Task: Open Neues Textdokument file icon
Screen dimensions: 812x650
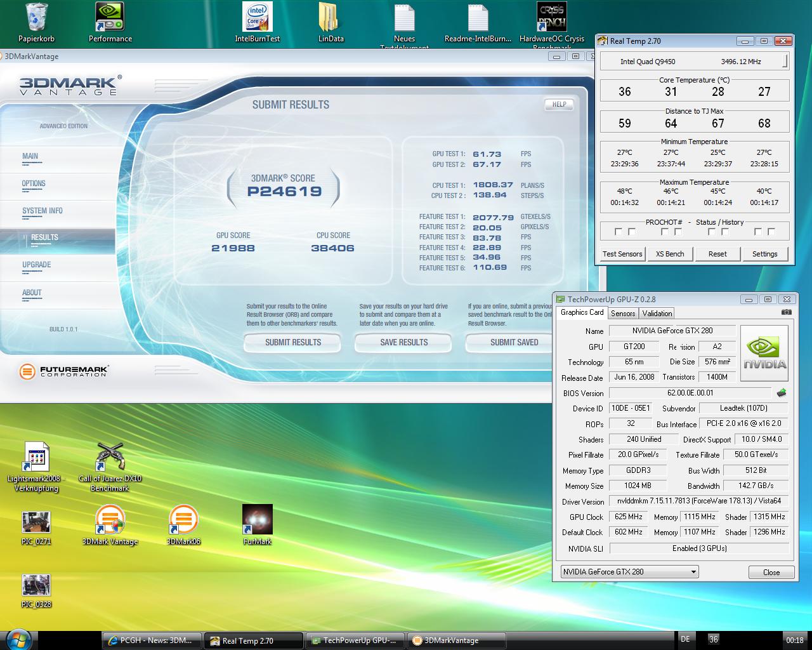Action: pos(404,25)
